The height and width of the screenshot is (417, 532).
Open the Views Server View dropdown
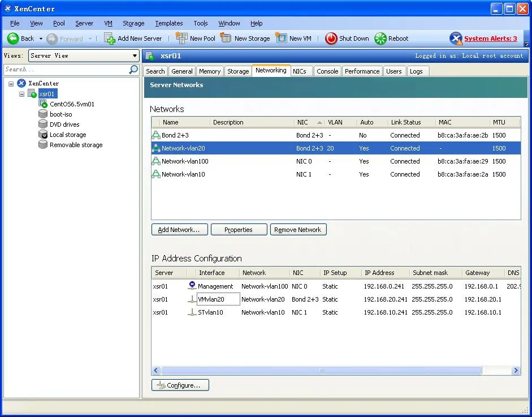(135, 55)
